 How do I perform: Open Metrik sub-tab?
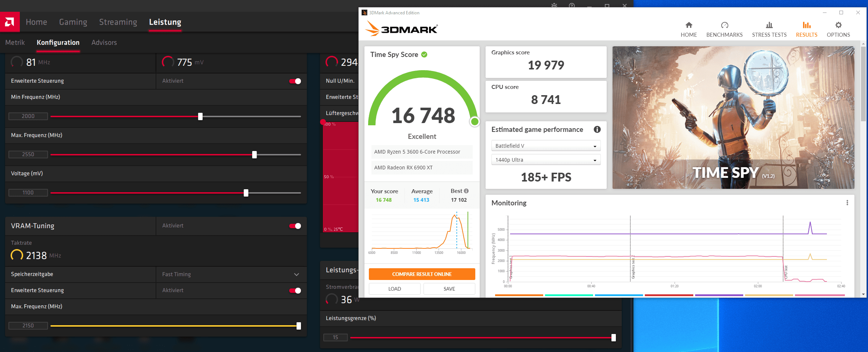coord(15,43)
